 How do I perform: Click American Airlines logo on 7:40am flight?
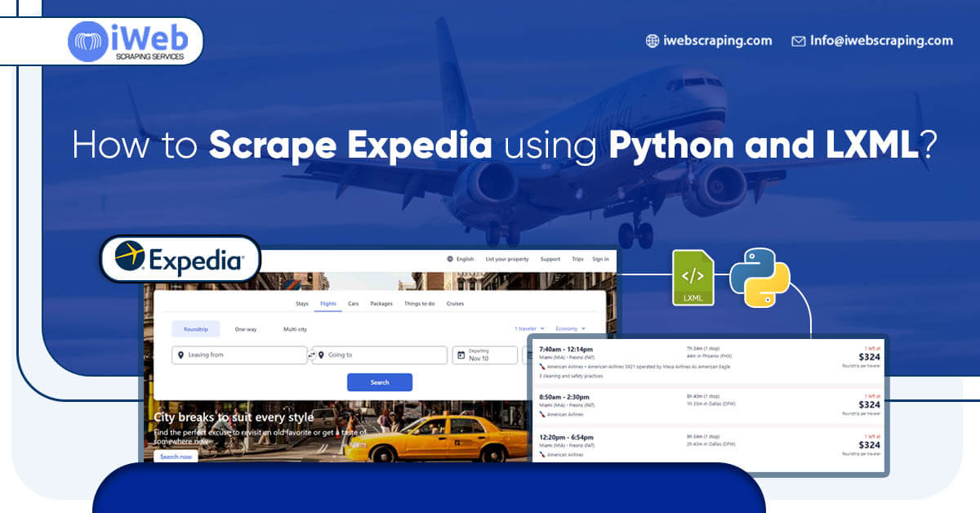click(542, 367)
